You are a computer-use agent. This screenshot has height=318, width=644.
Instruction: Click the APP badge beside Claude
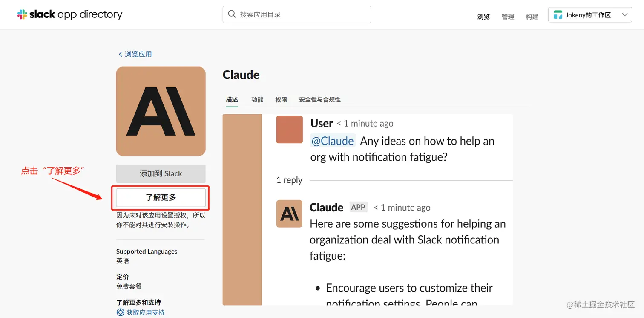point(358,207)
